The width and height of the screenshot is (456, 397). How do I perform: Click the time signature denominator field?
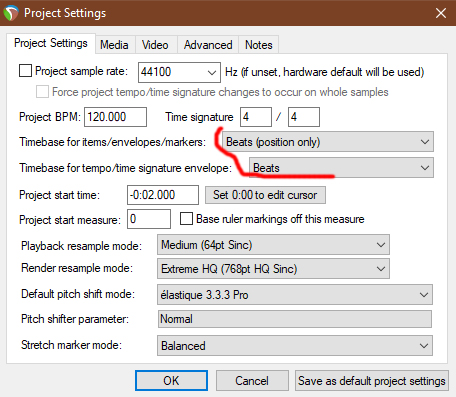[x=304, y=117]
